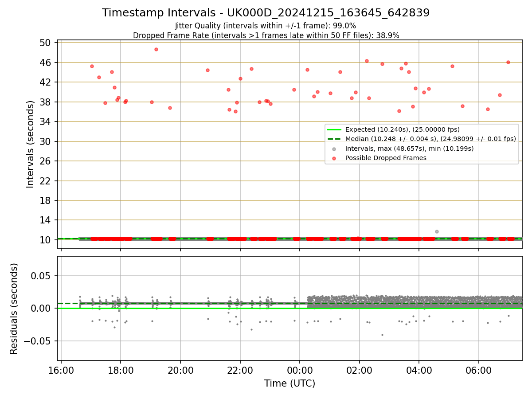Click the solid green line sample in the legend
Image resolution: width=532 pixels, height=399 pixels.
[x=334, y=129]
